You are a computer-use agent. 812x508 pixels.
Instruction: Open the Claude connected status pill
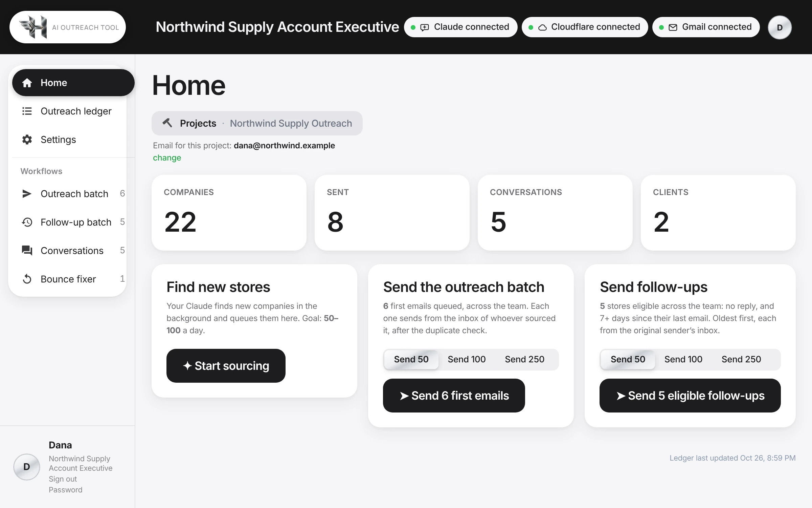click(460, 27)
